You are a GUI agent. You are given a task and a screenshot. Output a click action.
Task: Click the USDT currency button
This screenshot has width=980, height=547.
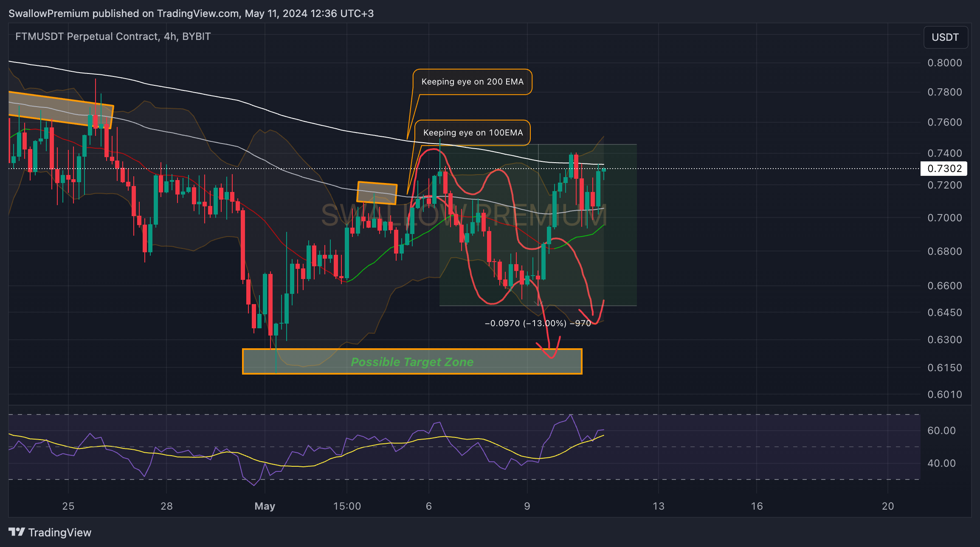946,37
